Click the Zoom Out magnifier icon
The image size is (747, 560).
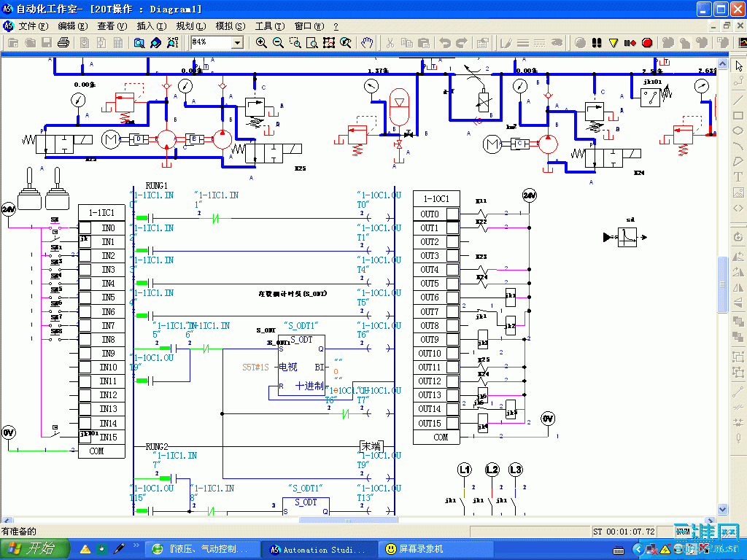pyautogui.click(x=279, y=42)
